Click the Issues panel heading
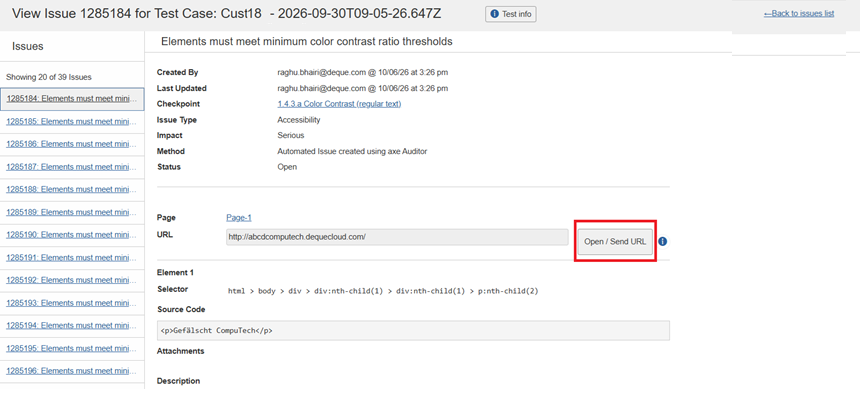 coord(27,47)
